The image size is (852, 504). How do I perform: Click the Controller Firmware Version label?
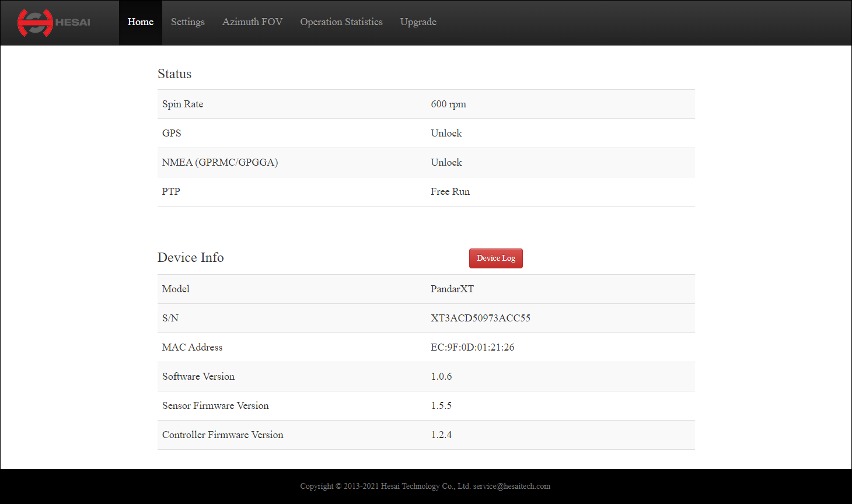[223, 435]
